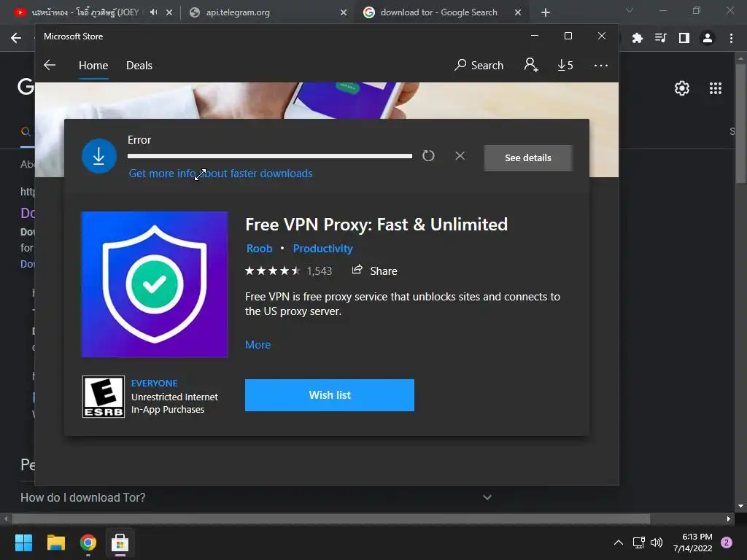Click Microsoft Store taskbar icon
This screenshot has width=747, height=560.
[120, 542]
